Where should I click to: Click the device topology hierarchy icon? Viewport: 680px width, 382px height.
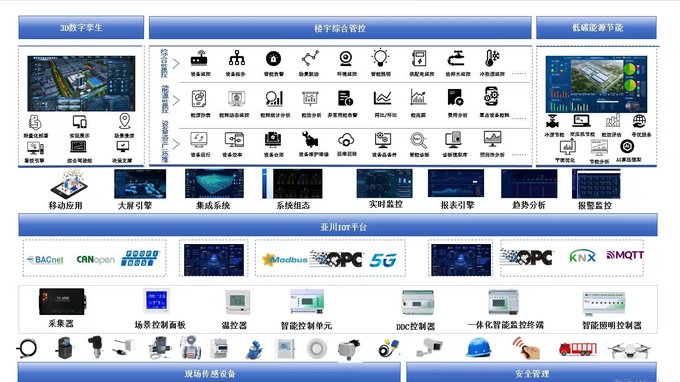[x=237, y=58]
